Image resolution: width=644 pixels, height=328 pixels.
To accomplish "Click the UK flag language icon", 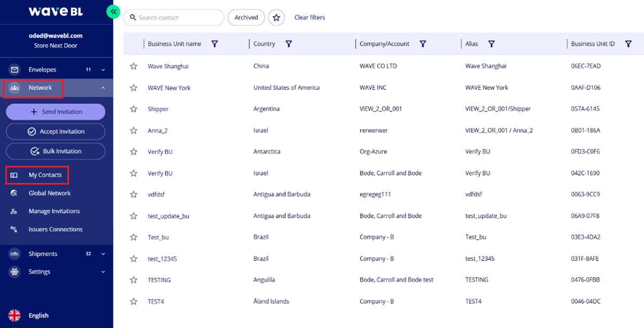I will pos(14,315).
